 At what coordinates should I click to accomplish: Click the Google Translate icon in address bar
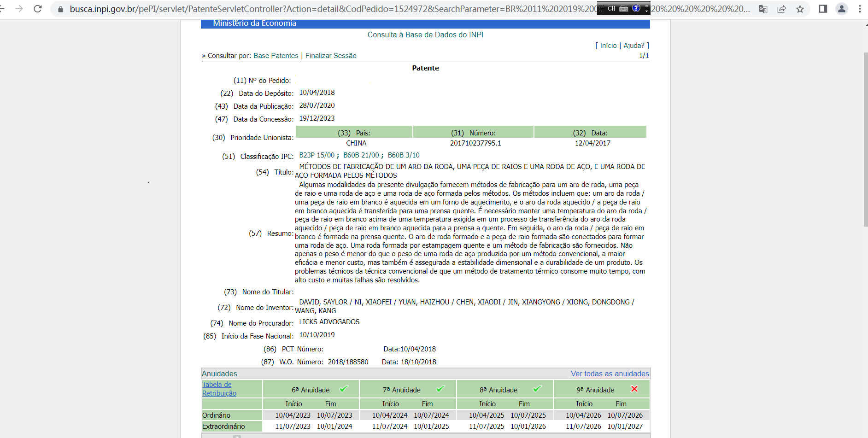[x=763, y=9]
